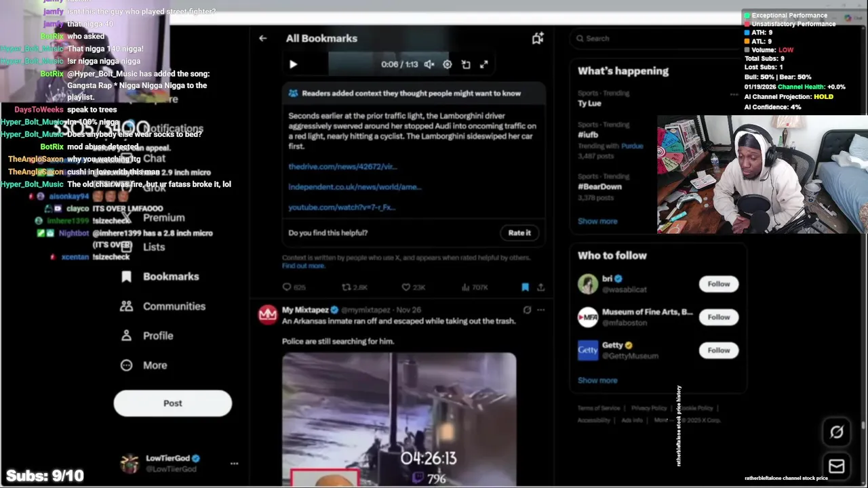Open the My Mixtapez profile avatar

pos(268,314)
